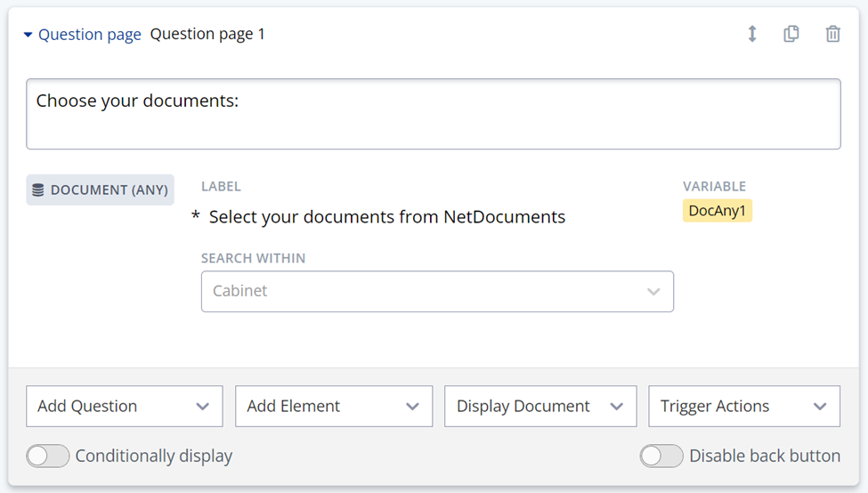Viewport: 868px width, 493px height.
Task: Open the Add Element dropdown
Action: click(x=334, y=406)
